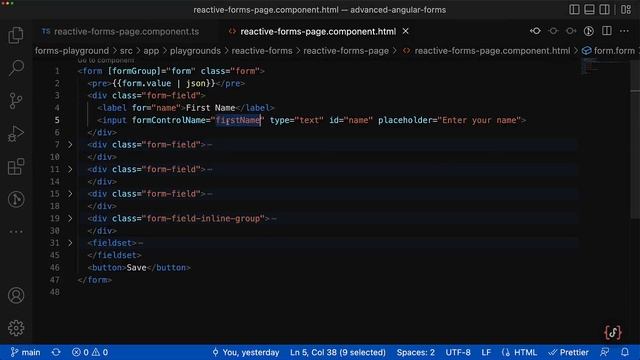Screen dimensions: 640x360
Task: Split the editor right
Action: [607, 31]
